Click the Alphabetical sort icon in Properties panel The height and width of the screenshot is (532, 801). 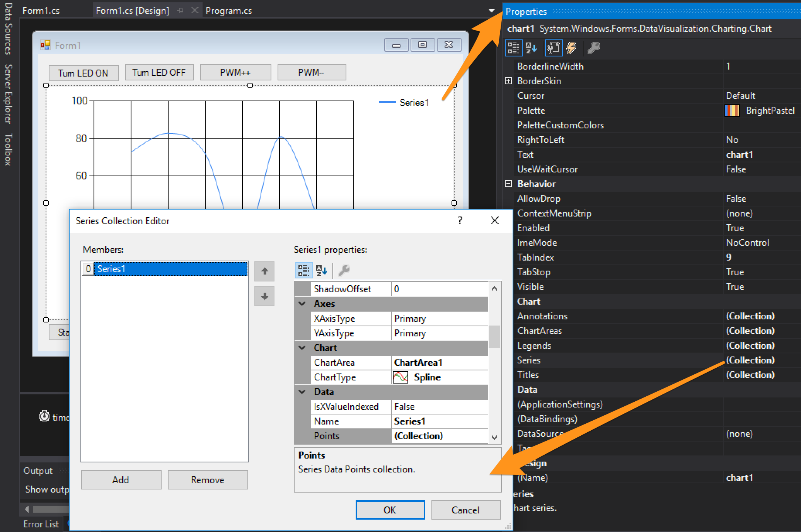click(x=530, y=47)
